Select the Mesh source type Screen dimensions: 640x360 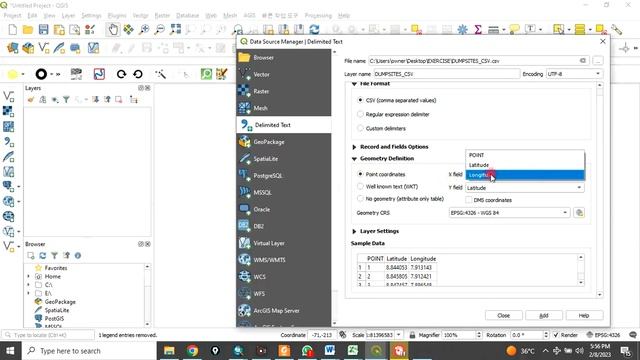pyautogui.click(x=284, y=108)
